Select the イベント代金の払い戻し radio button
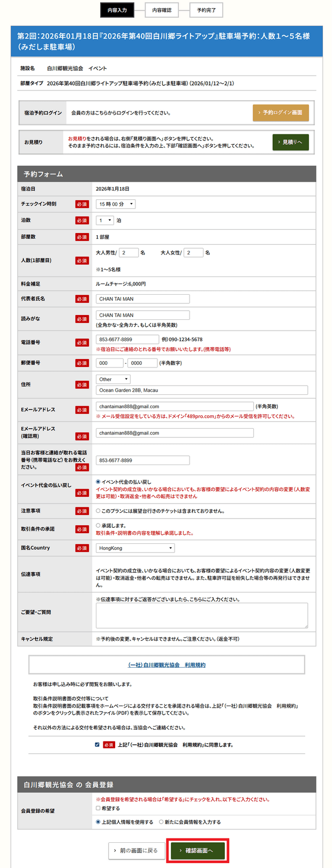The width and height of the screenshot is (332, 868). [x=98, y=482]
